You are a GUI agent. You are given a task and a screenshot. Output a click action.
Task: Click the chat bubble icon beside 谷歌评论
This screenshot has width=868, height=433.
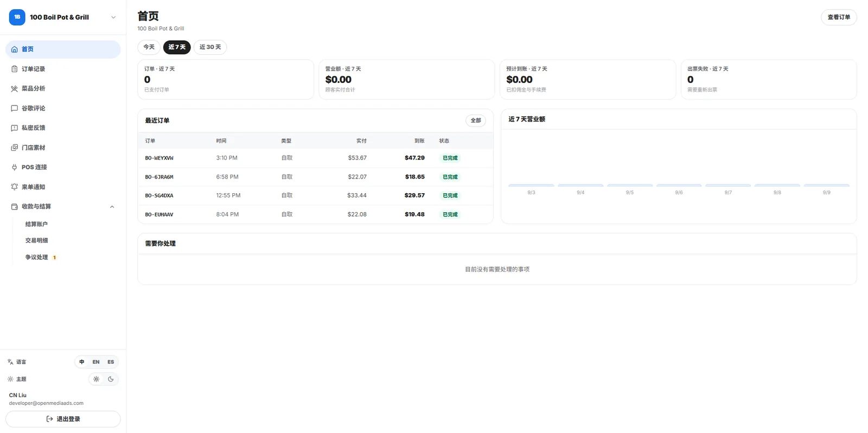pyautogui.click(x=15, y=109)
